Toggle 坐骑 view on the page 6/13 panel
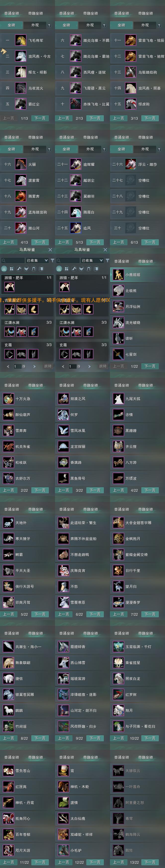 pos(121,149)
